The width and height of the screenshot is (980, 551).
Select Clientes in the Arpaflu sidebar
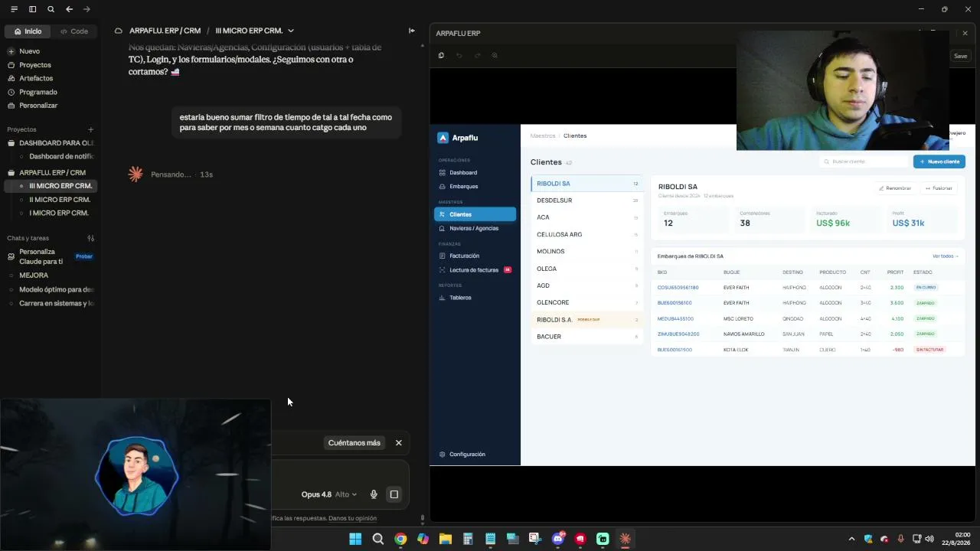pyautogui.click(x=475, y=214)
